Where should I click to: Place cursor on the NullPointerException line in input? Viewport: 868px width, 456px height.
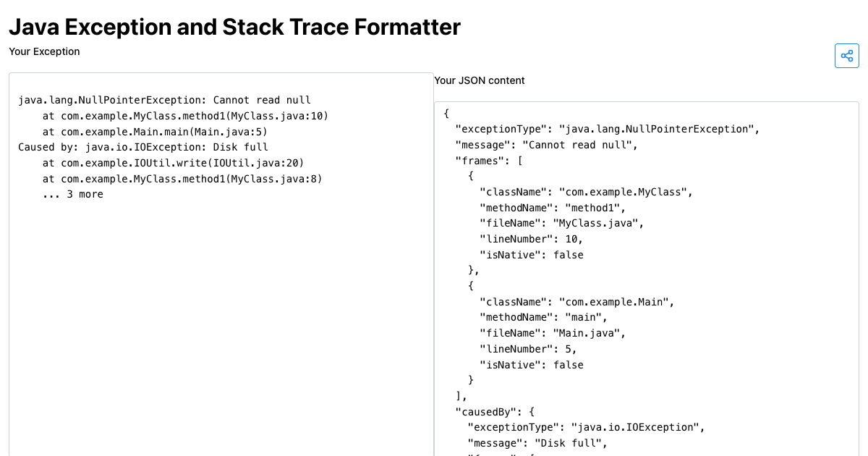164,101
